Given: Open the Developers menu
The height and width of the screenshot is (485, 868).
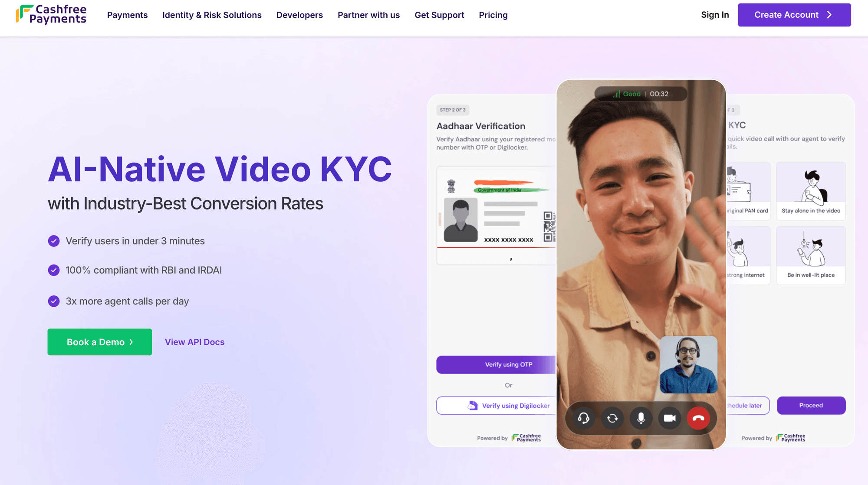Looking at the screenshot, I should point(299,15).
